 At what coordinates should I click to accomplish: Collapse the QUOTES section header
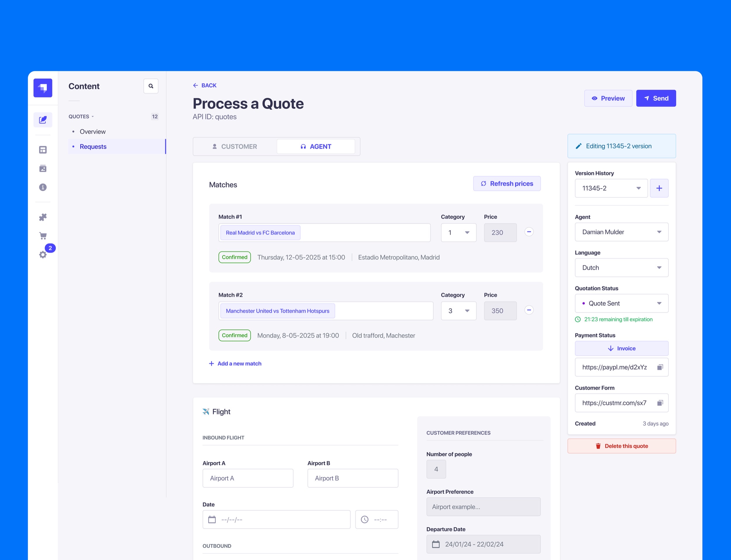(81, 117)
